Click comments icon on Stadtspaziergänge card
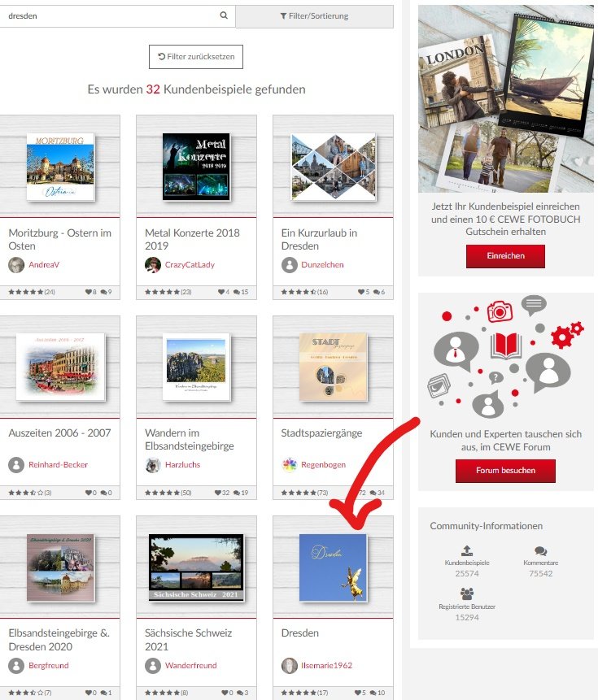598x700 pixels. point(373,493)
